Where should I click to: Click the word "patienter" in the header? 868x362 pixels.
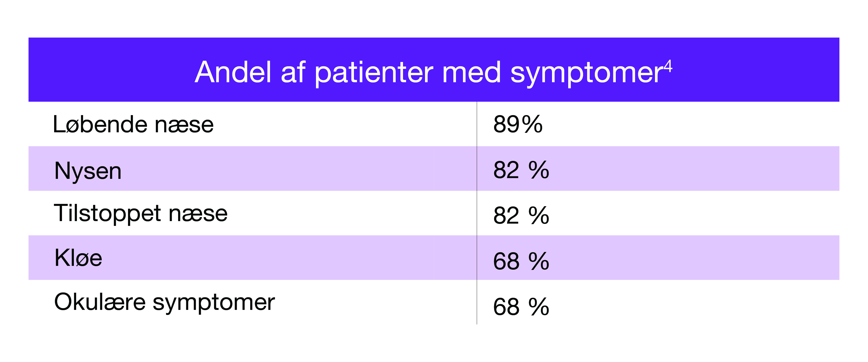point(374,73)
